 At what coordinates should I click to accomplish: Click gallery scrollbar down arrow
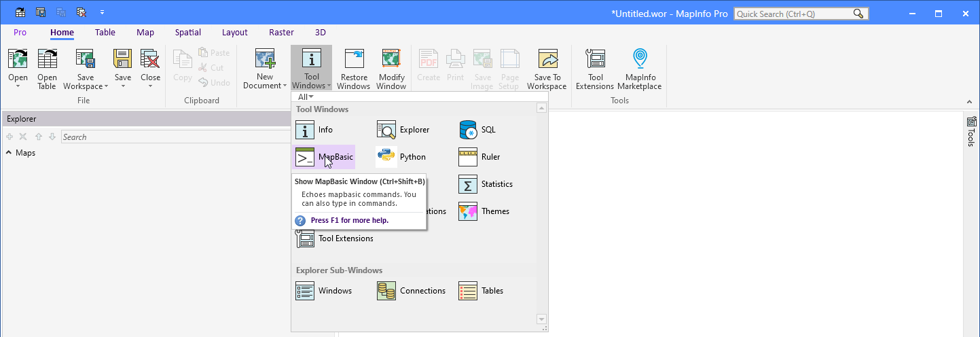[541, 319]
